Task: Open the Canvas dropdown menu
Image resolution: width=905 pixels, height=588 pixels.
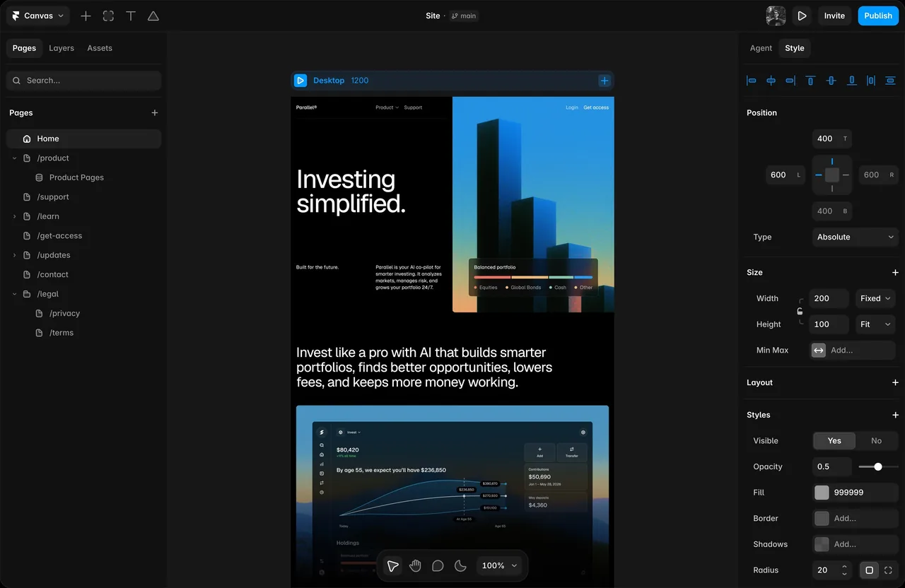Action: [x=38, y=16]
